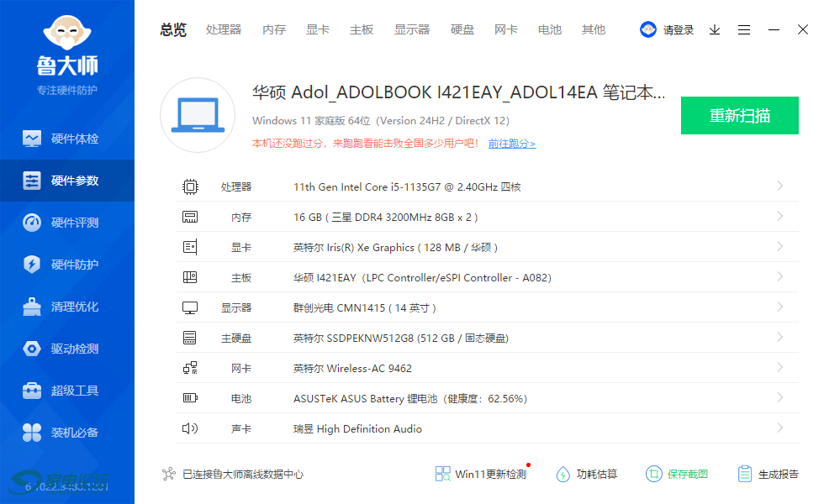Expand the 显示器 row chevron

780,307
